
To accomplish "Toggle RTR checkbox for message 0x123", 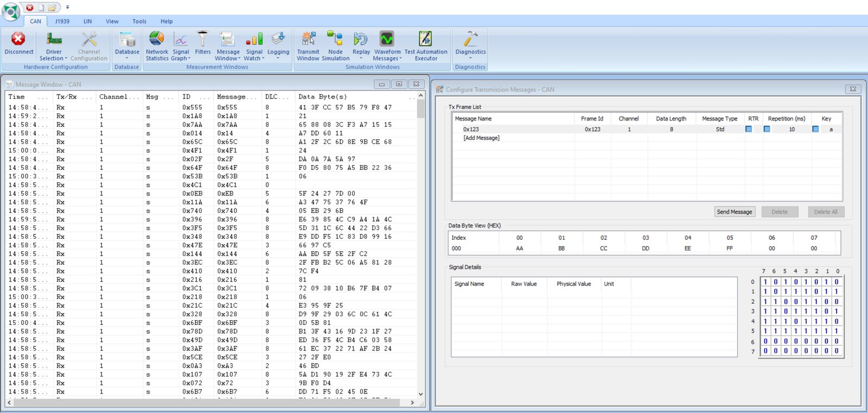I will (749, 129).
